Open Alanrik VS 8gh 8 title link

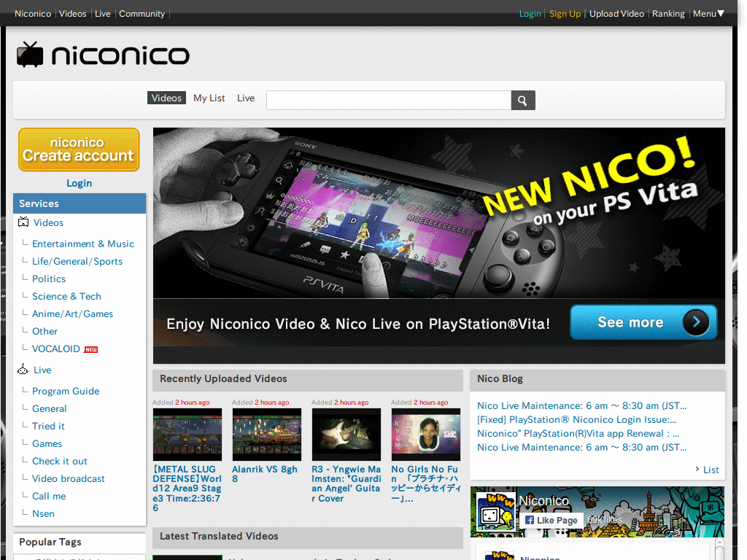(x=264, y=474)
